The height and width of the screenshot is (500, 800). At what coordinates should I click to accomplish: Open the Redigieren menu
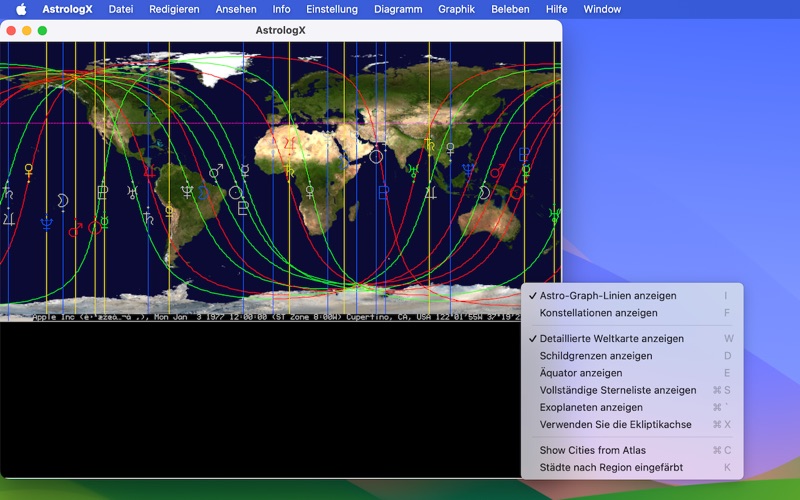click(174, 9)
